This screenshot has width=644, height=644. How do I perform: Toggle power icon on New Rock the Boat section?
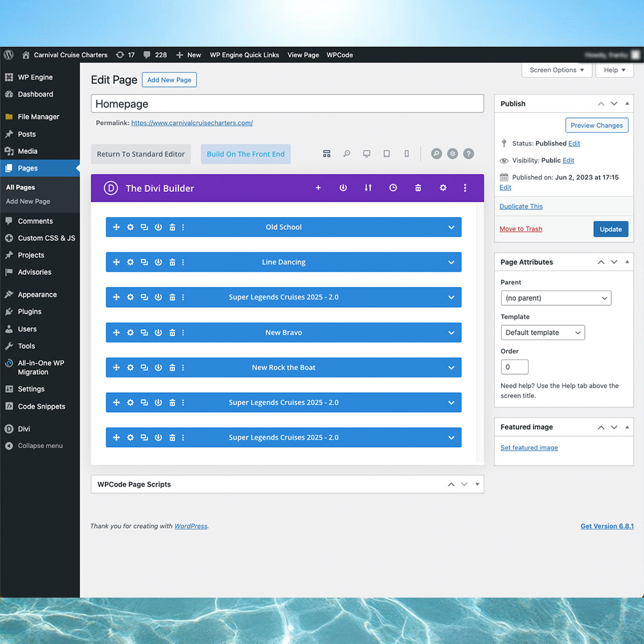click(x=158, y=368)
